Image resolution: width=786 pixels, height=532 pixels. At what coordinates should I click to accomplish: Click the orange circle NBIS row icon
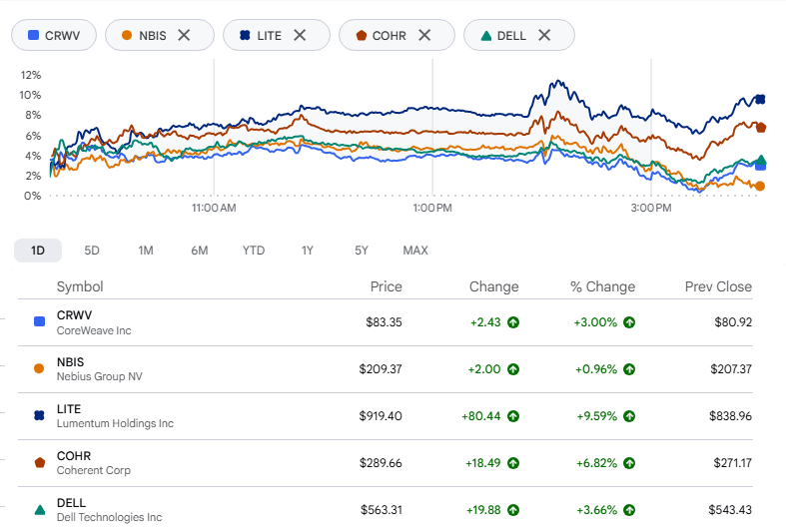[39, 368]
